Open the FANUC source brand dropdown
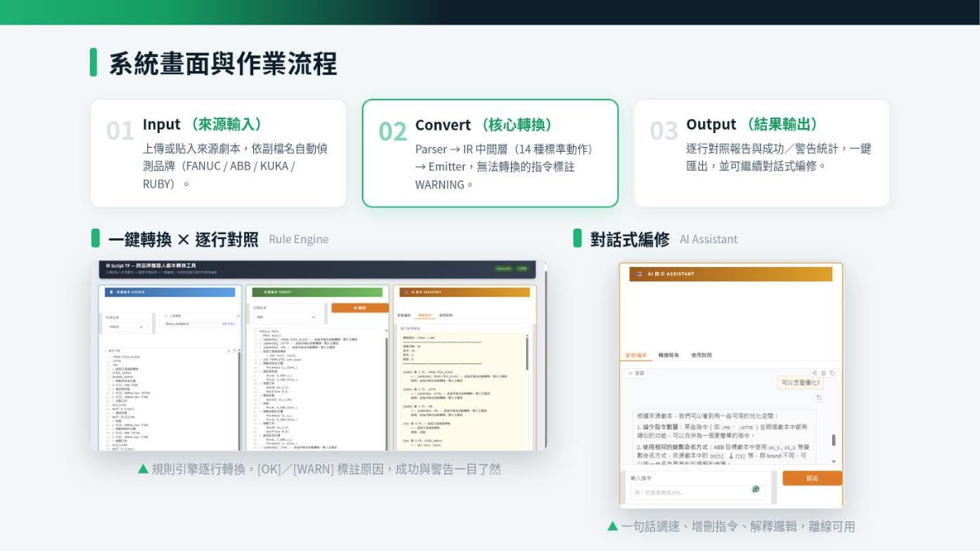Image resolution: width=980 pixels, height=551 pixels. click(x=126, y=327)
